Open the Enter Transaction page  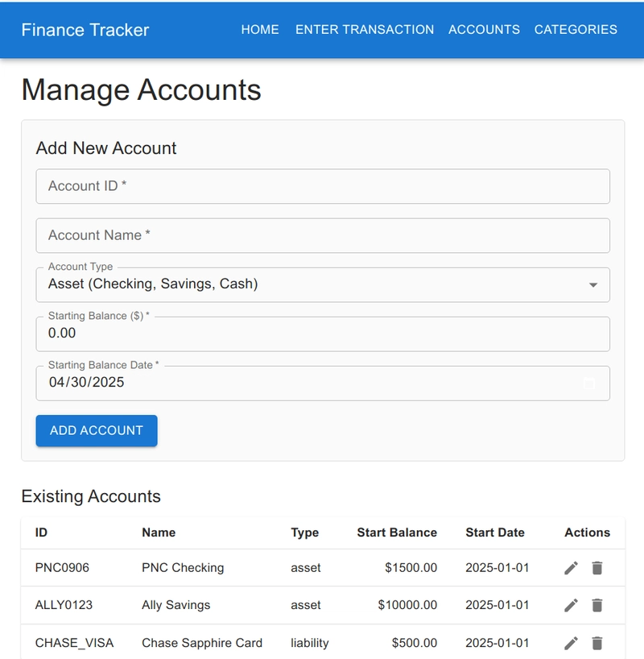pos(365,30)
